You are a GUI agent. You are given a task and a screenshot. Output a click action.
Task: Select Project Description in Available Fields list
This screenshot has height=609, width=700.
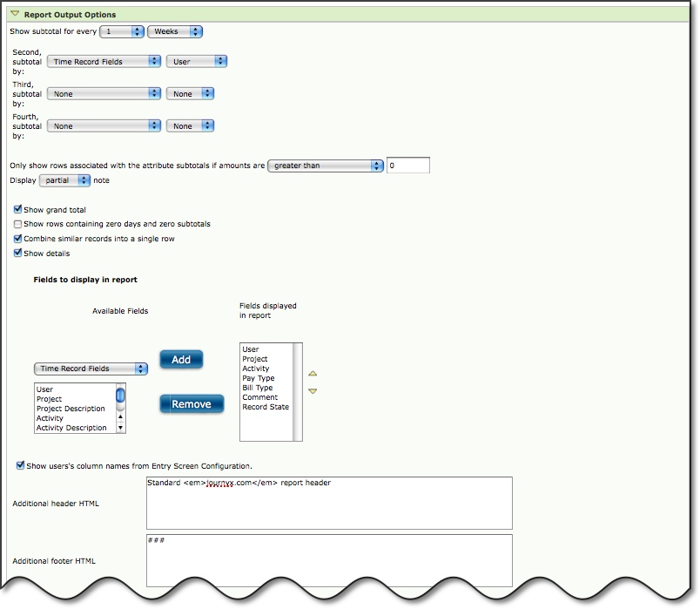71,409
